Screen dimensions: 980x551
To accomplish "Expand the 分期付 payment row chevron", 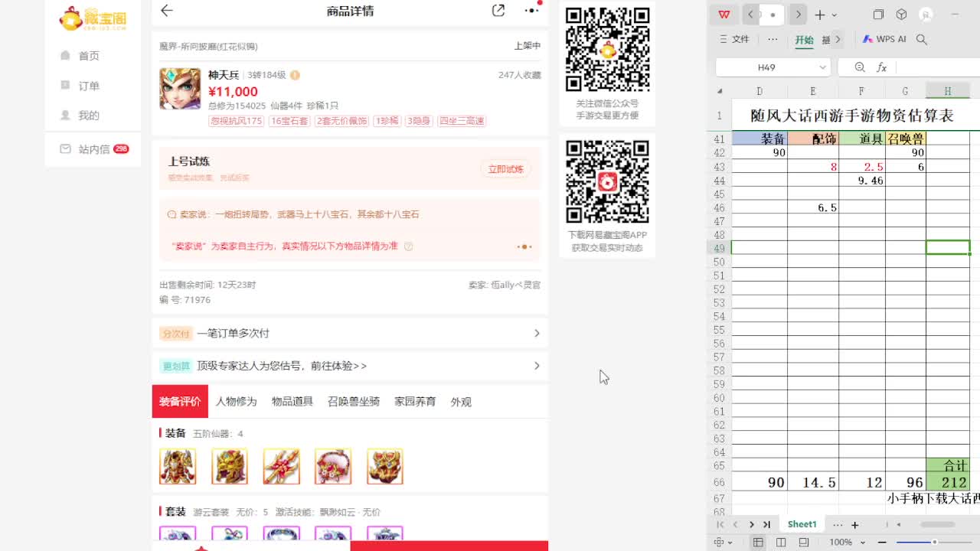I will 538,333.
